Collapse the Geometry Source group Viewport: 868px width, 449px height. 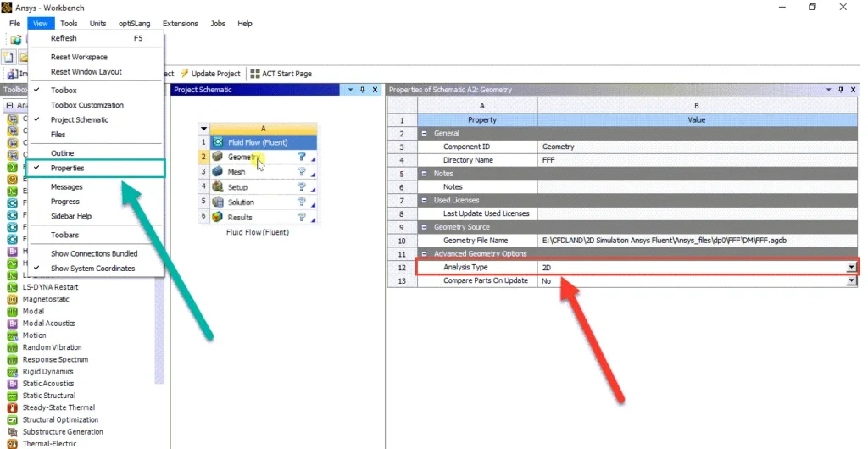424,227
